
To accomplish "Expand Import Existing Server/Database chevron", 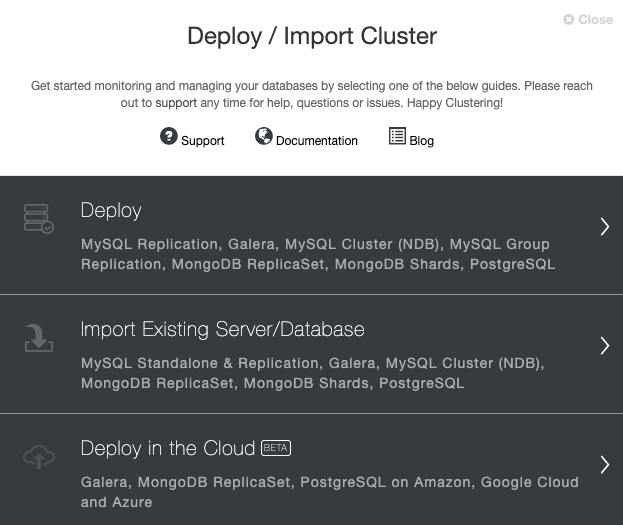I will [x=604, y=345].
